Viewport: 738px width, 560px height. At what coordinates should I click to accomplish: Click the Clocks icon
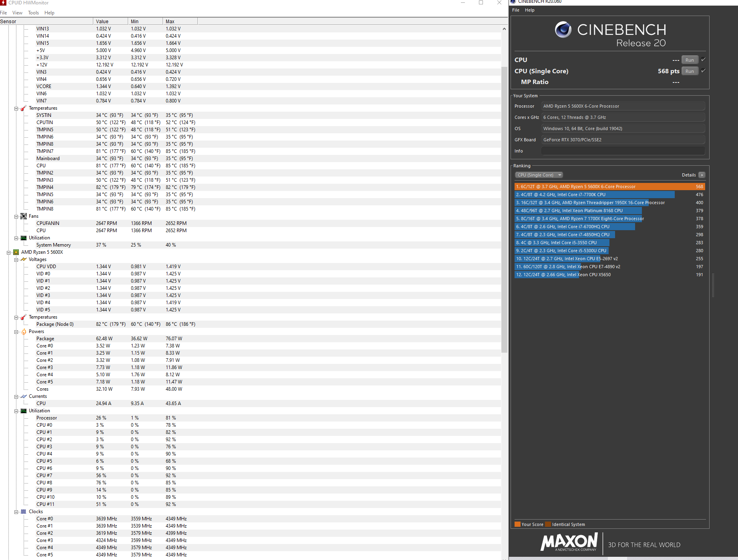pos(24,512)
